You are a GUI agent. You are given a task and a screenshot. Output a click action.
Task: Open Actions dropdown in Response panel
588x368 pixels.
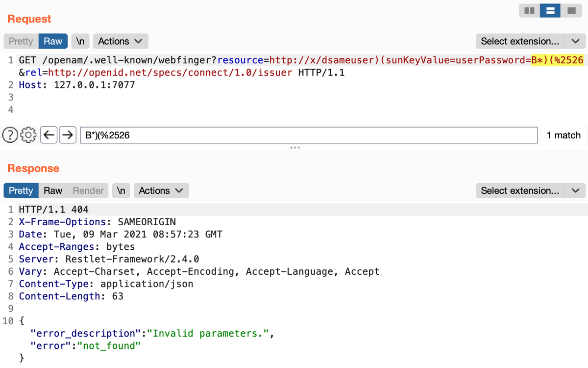click(161, 190)
